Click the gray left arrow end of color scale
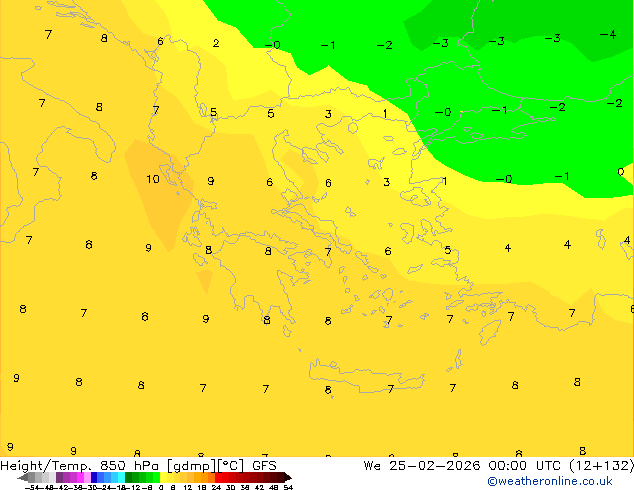 pyautogui.click(x=23, y=478)
